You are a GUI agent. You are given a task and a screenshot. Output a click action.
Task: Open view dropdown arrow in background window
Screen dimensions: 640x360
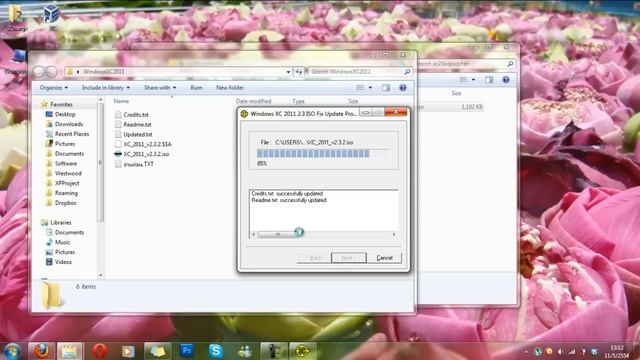473,80
